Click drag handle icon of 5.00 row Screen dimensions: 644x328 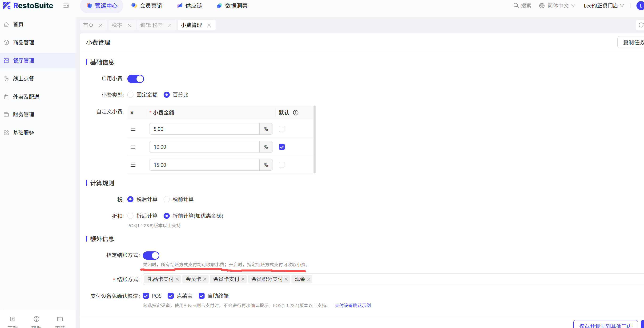tap(133, 129)
